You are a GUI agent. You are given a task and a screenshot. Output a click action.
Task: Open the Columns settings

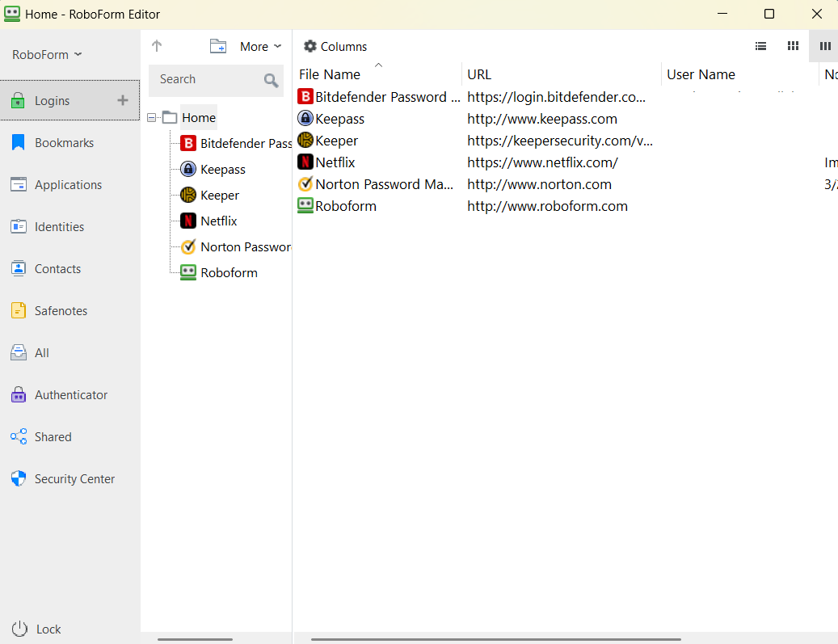point(335,47)
